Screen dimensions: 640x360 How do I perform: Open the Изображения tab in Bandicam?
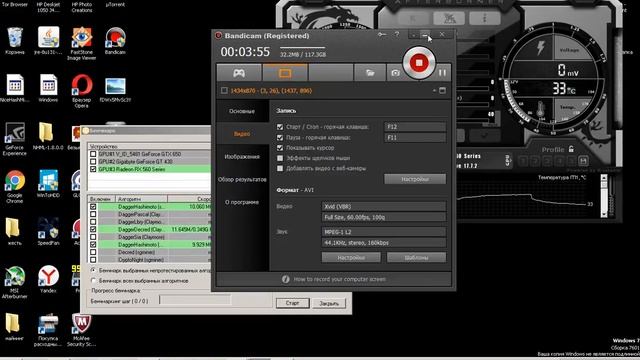pos(242,157)
